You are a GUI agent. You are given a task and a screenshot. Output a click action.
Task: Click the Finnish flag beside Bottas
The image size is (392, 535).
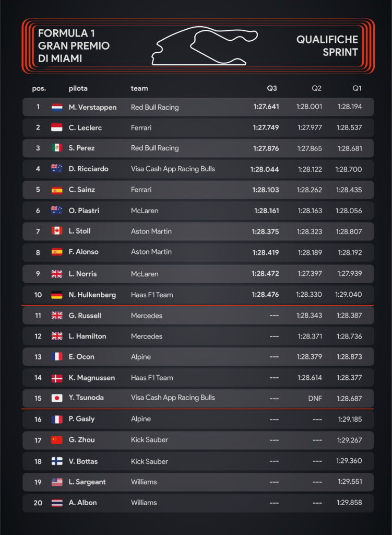56,461
